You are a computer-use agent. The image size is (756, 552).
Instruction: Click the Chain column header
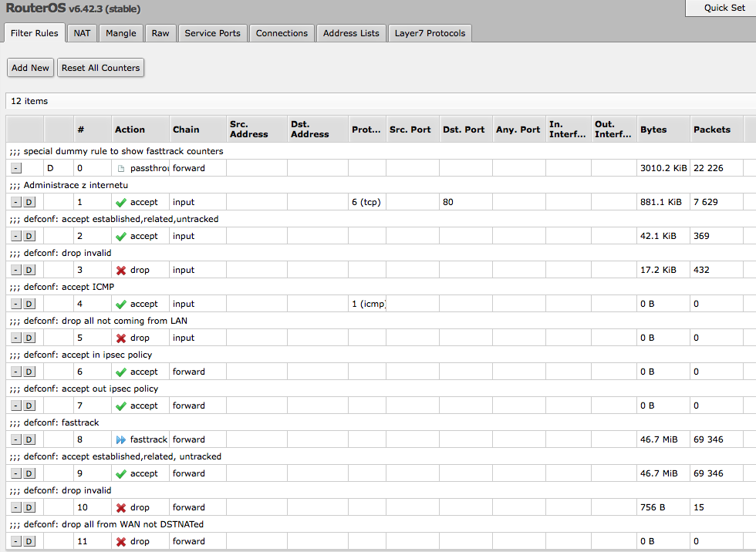(x=197, y=129)
